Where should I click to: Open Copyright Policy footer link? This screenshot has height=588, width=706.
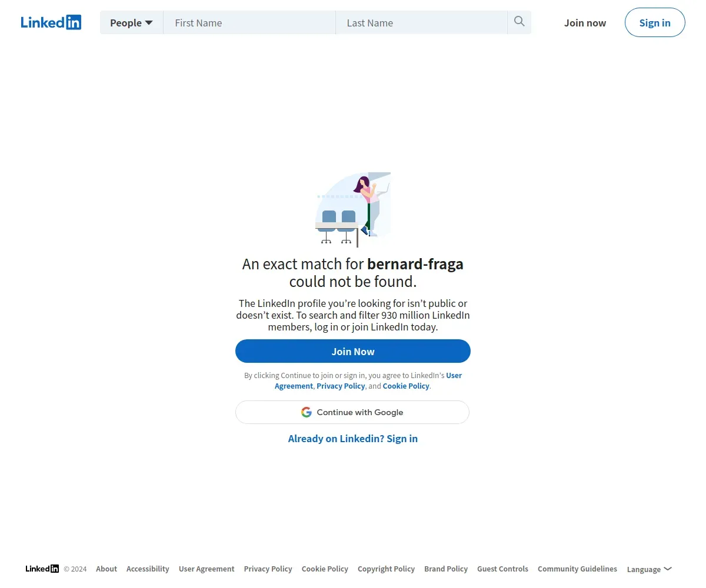coord(386,569)
